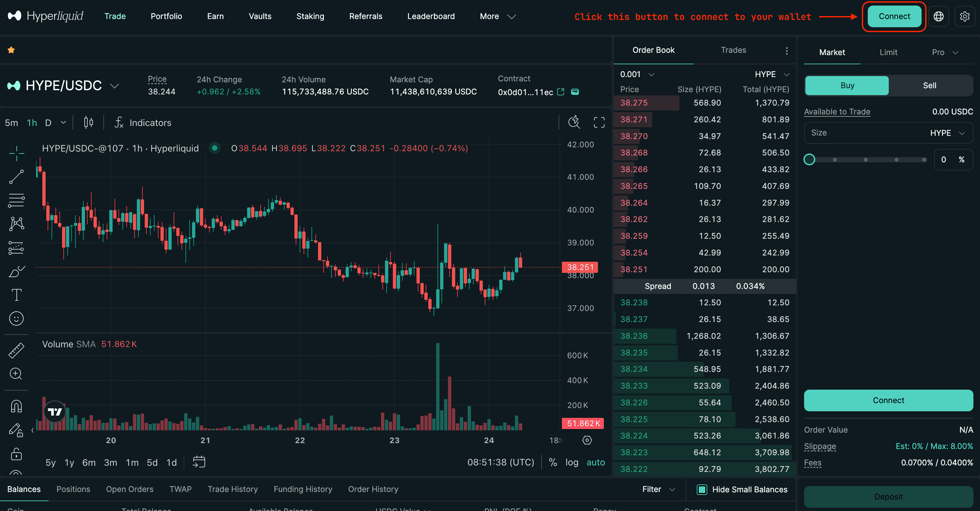Select the XABCD pattern tool

coord(16,224)
